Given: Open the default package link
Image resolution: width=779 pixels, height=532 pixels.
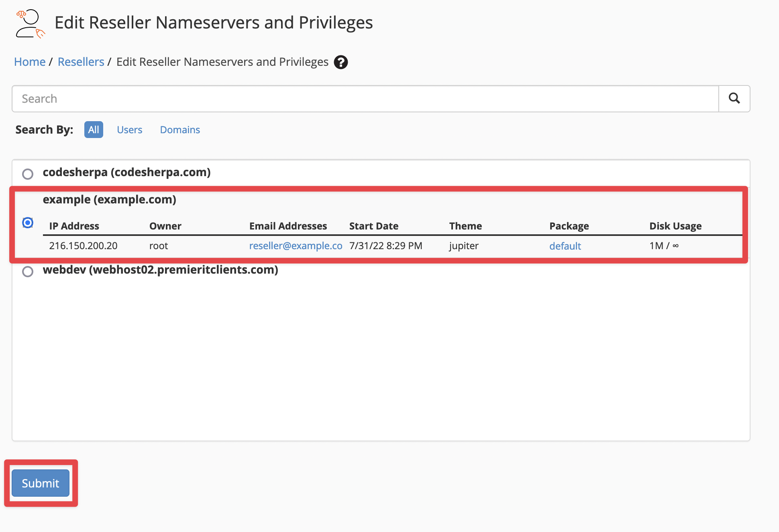Looking at the screenshot, I should (565, 246).
